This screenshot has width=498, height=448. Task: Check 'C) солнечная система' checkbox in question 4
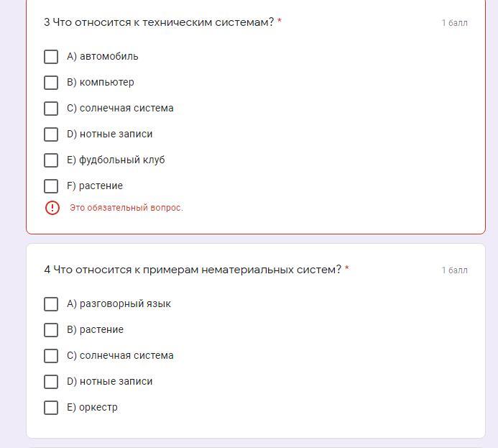coord(51,356)
